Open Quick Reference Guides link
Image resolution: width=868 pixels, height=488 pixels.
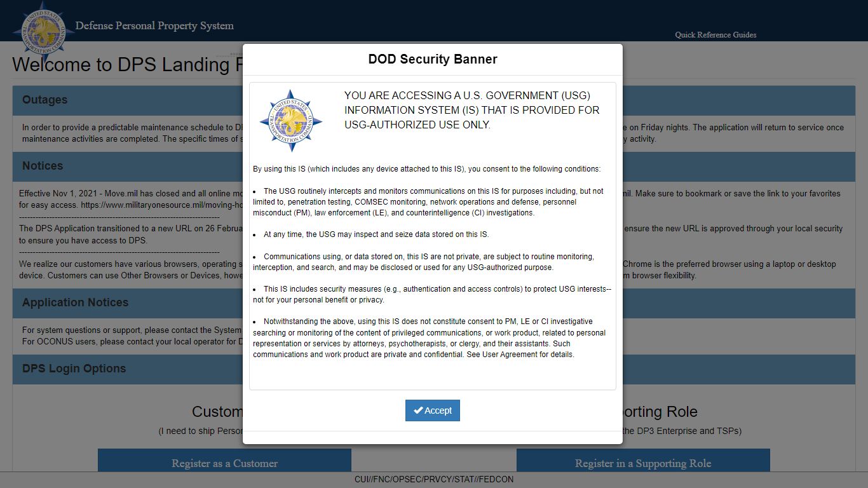[x=715, y=35]
